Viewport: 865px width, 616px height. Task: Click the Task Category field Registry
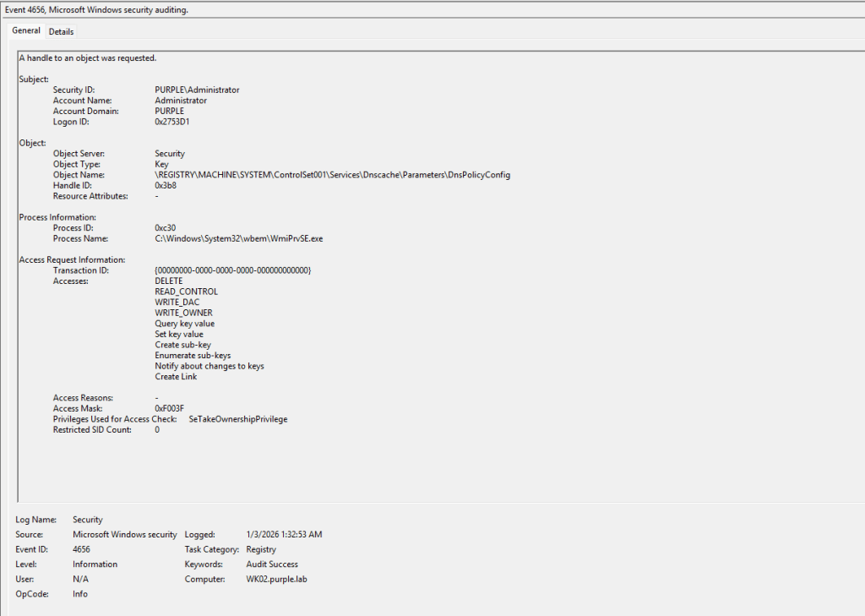pos(261,549)
